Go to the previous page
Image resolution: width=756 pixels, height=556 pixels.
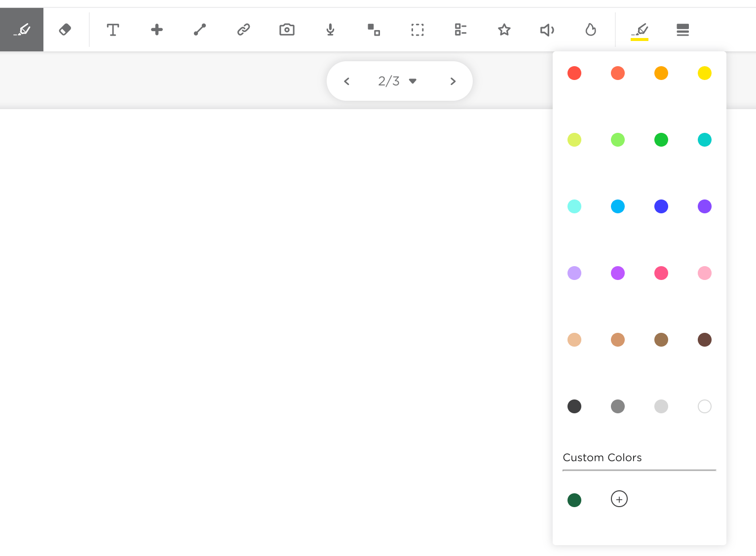[346, 81]
